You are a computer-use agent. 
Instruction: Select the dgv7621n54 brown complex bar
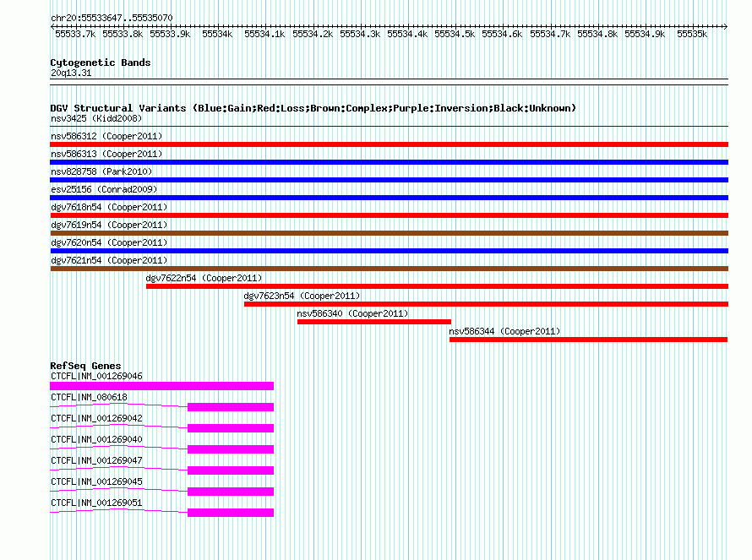tap(389, 269)
